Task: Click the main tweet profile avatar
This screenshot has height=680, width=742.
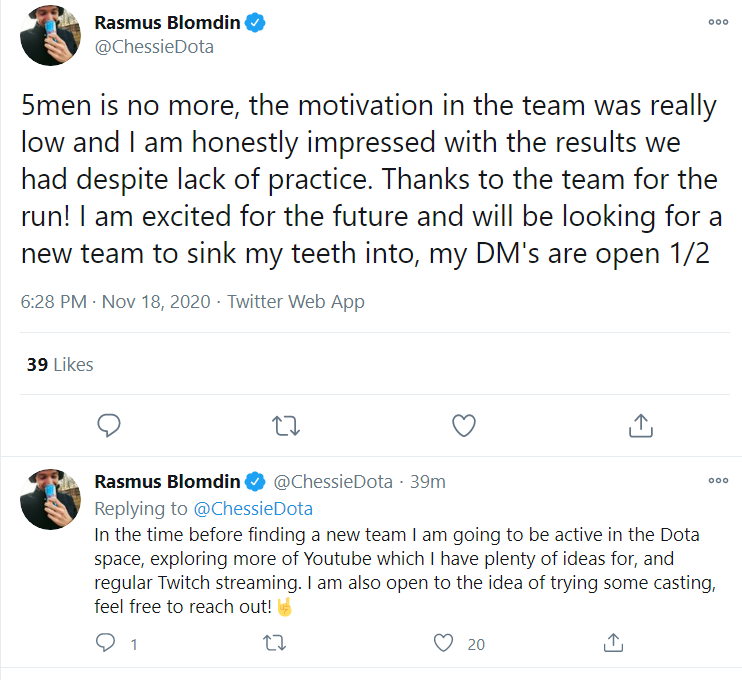Action: click(50, 36)
